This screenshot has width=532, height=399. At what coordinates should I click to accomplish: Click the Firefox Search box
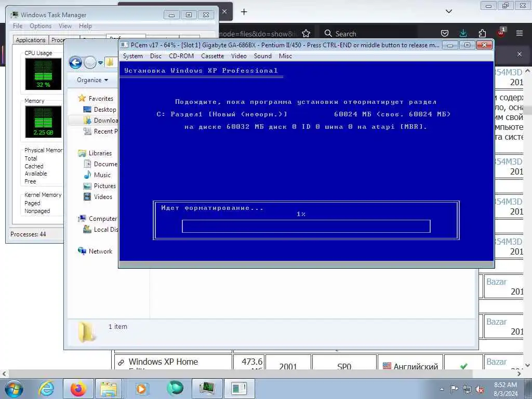(x=368, y=34)
